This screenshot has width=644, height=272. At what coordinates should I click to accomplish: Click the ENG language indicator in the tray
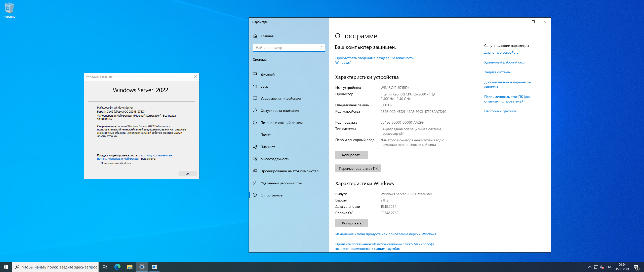pyautogui.click(x=609, y=267)
